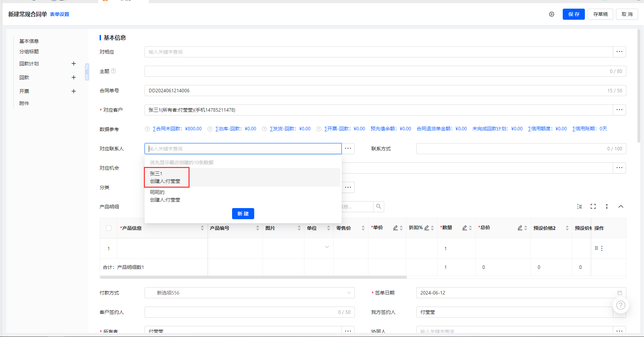Click the play video help icon
The width and height of the screenshot is (644, 337).
tap(552, 14)
